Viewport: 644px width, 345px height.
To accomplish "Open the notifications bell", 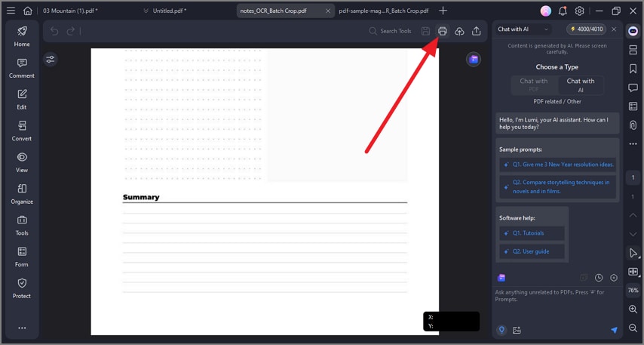I will (563, 11).
